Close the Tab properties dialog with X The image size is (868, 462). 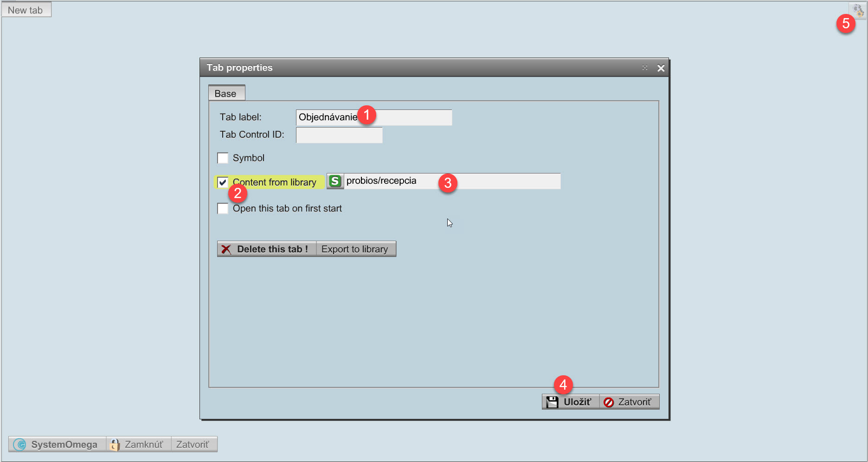[x=661, y=68]
